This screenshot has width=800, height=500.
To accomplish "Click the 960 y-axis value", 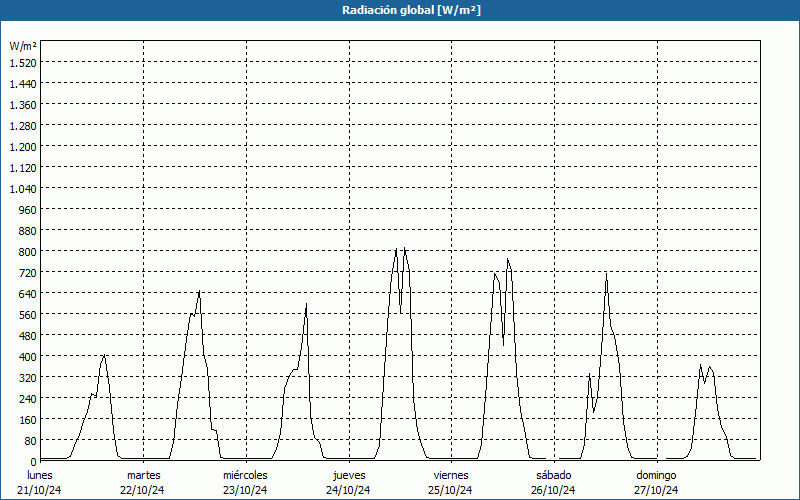I will [x=28, y=210].
